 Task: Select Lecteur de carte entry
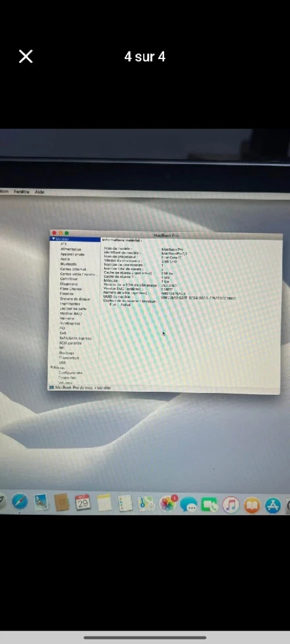(73, 309)
